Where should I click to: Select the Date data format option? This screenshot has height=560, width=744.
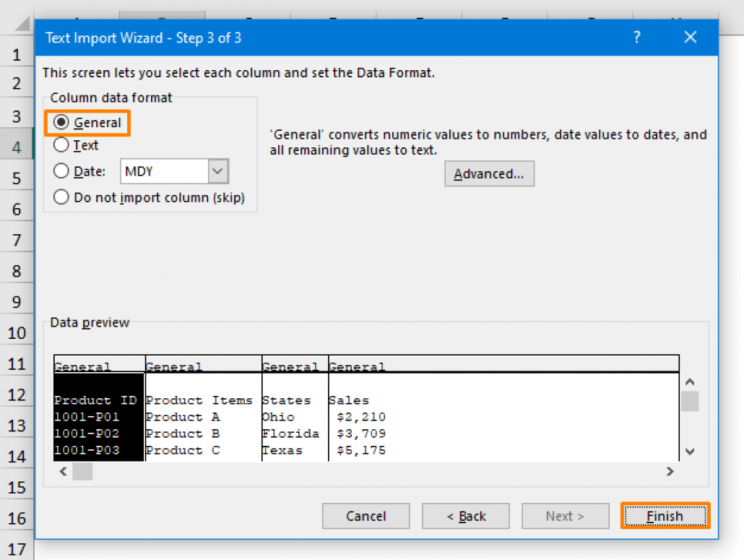click(61, 171)
